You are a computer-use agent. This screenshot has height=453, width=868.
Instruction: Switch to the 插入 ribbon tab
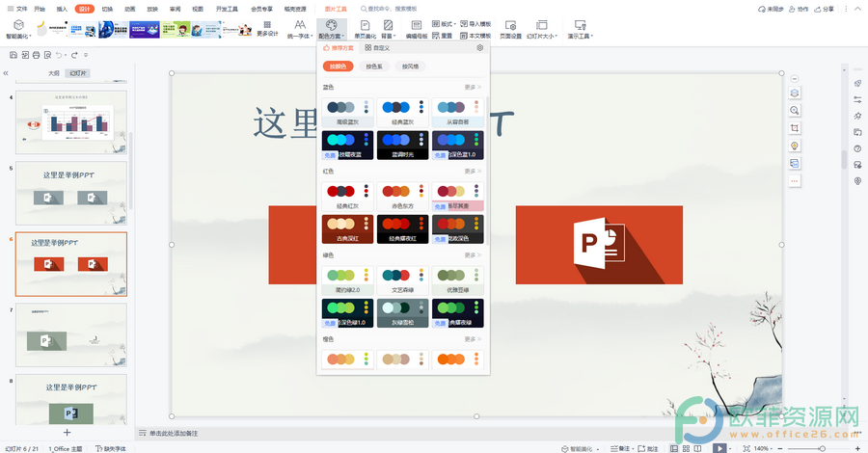point(62,9)
